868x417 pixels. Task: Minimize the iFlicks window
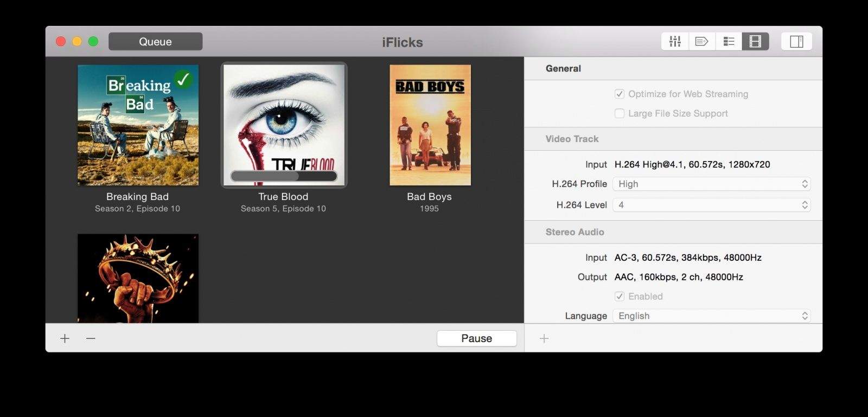point(77,41)
